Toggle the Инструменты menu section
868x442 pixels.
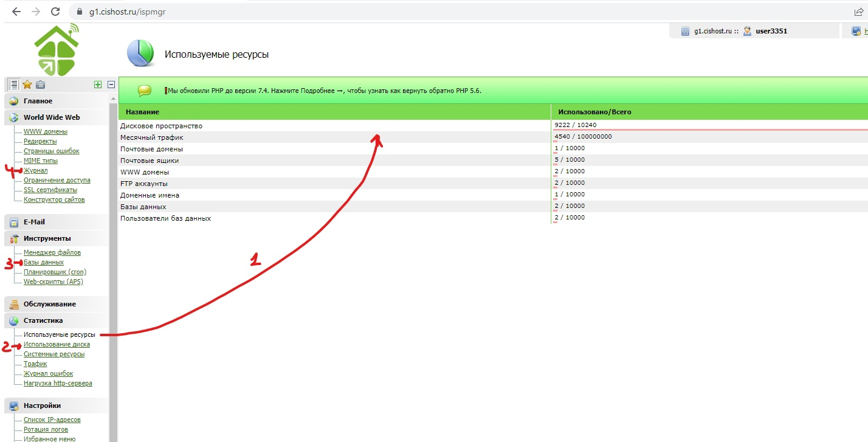coord(47,238)
